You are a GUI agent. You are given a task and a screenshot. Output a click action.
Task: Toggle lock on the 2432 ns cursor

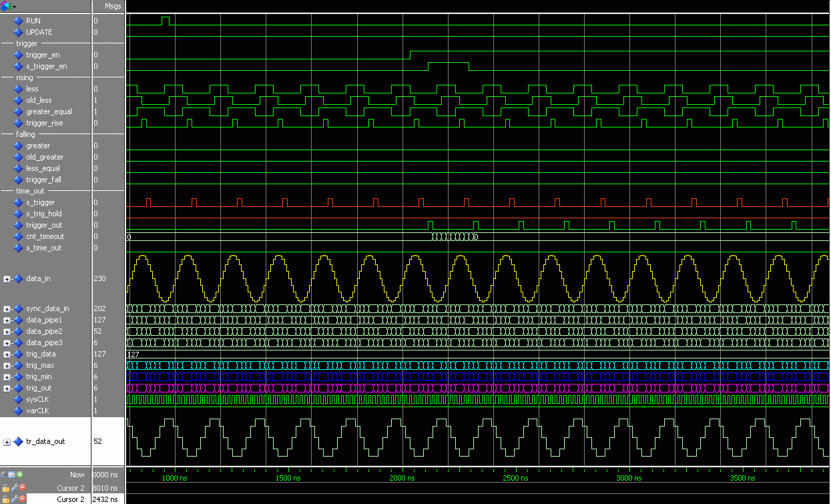5,499
